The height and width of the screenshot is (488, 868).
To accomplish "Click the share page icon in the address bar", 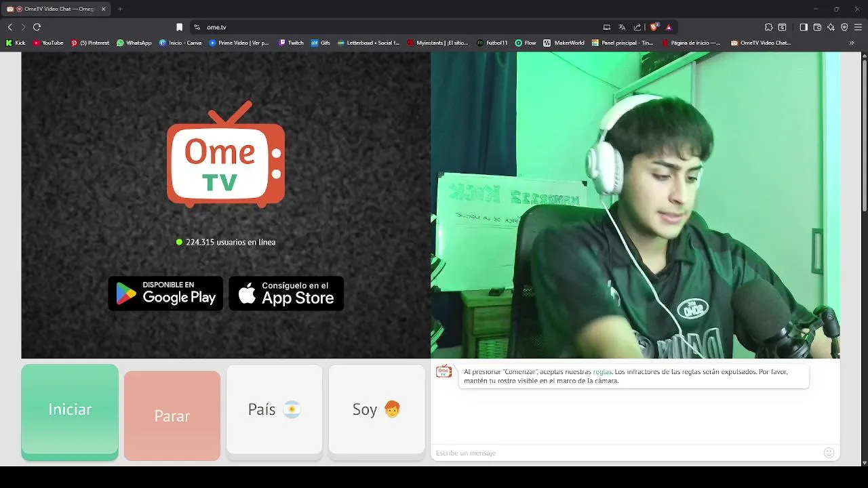I will point(637,27).
